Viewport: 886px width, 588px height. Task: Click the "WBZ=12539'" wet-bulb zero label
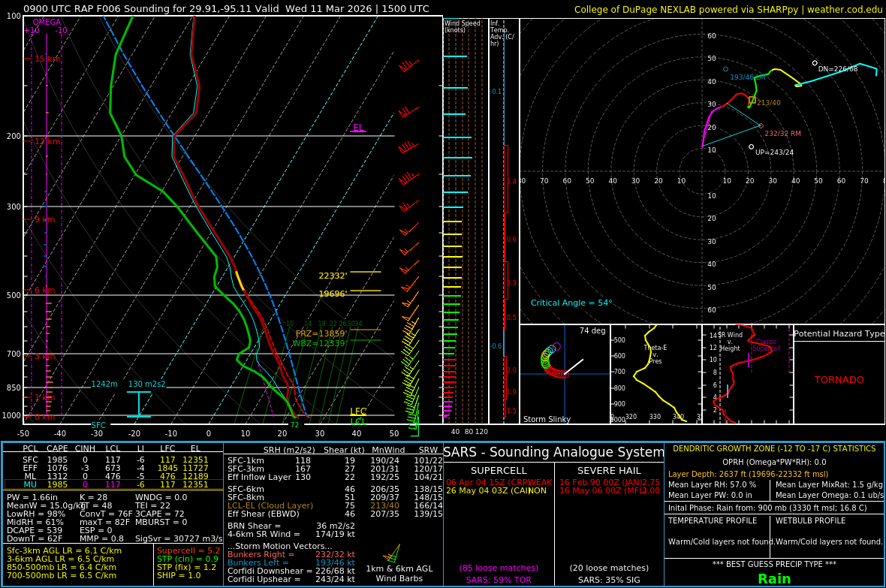point(319,343)
